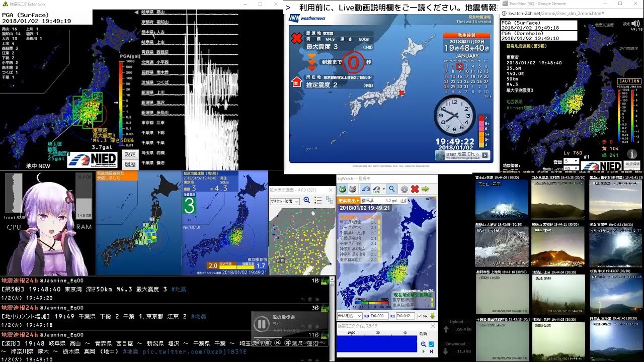Click the PRD icon in EqWatch toolbar
Image resolution: width=644 pixels, height=362 pixels.
tap(353, 189)
